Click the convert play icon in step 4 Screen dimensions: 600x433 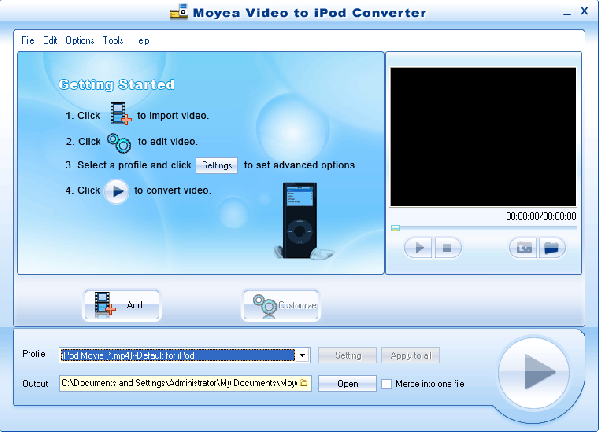point(117,191)
